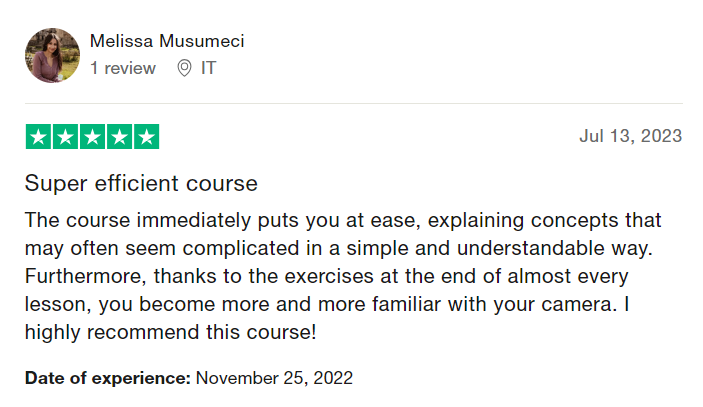This screenshot has height=407, width=703.
Task: Click the third green rating star
Action: click(92, 136)
